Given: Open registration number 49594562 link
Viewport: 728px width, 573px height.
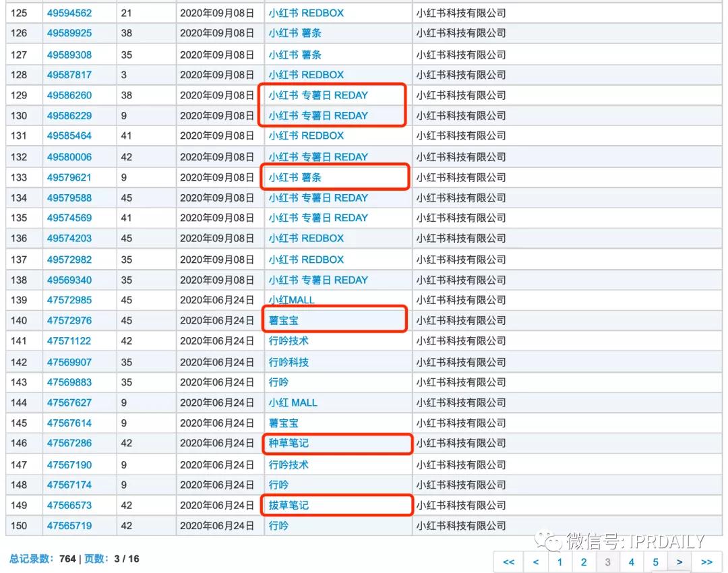Looking at the screenshot, I should pos(69,13).
